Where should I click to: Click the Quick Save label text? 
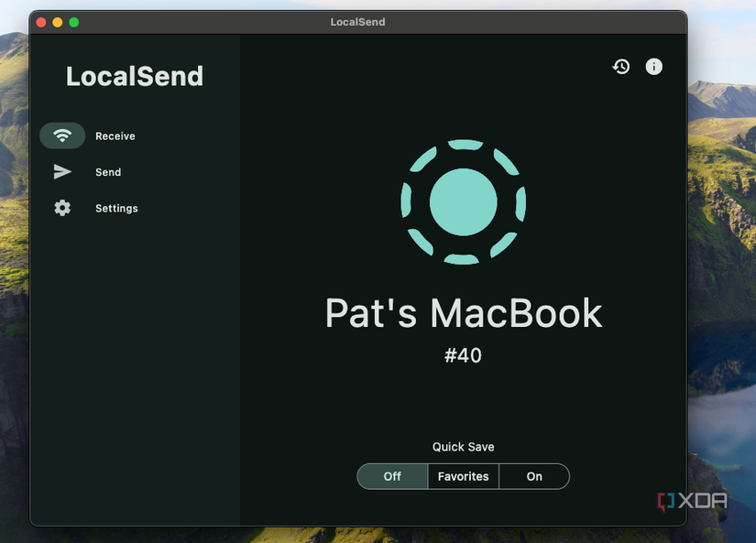[463, 447]
